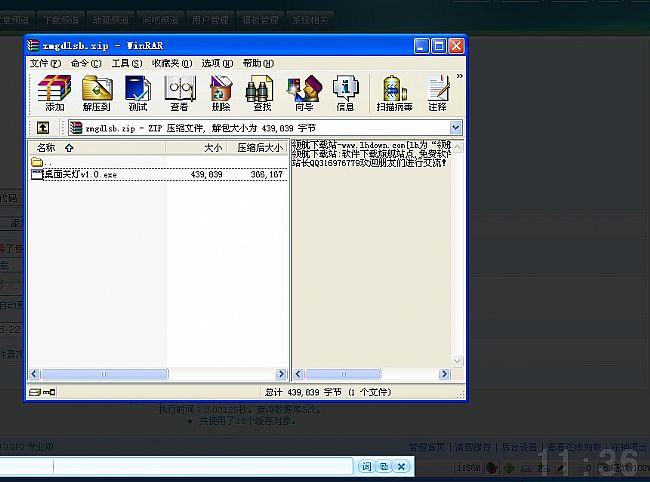This screenshot has width=650, height=482.
Task: Open the 帮助(H) menu
Action: coord(258,63)
